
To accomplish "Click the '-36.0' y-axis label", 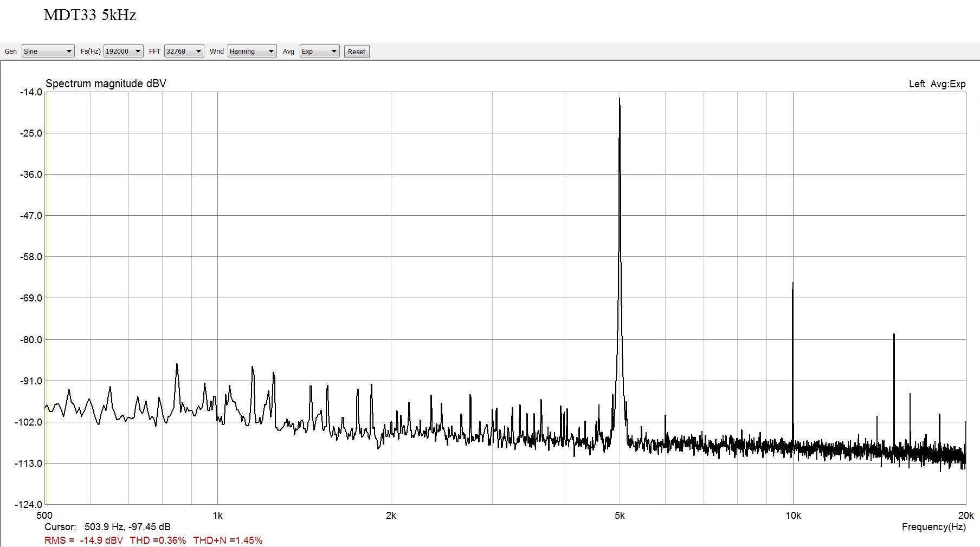I will click(31, 175).
